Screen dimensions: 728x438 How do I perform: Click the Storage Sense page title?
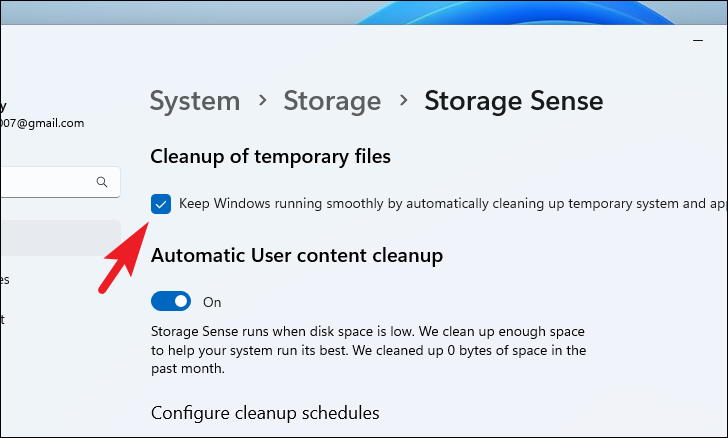coord(513,101)
